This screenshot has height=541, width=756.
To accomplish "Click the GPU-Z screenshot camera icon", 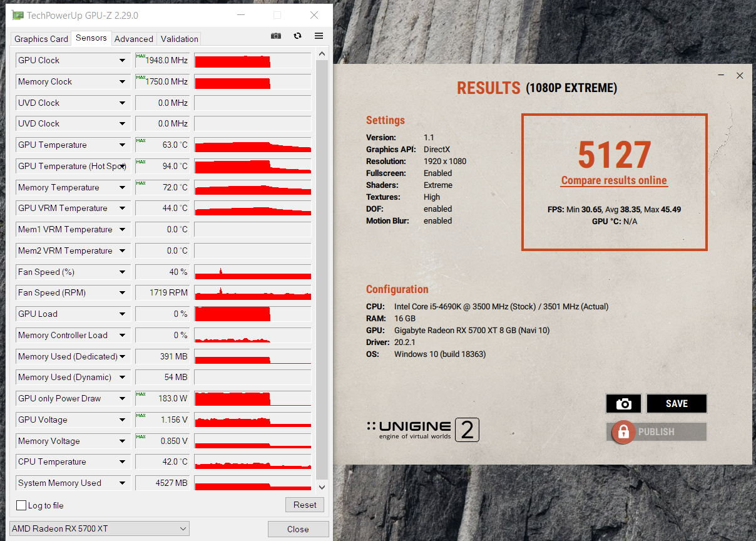I will pyautogui.click(x=276, y=36).
